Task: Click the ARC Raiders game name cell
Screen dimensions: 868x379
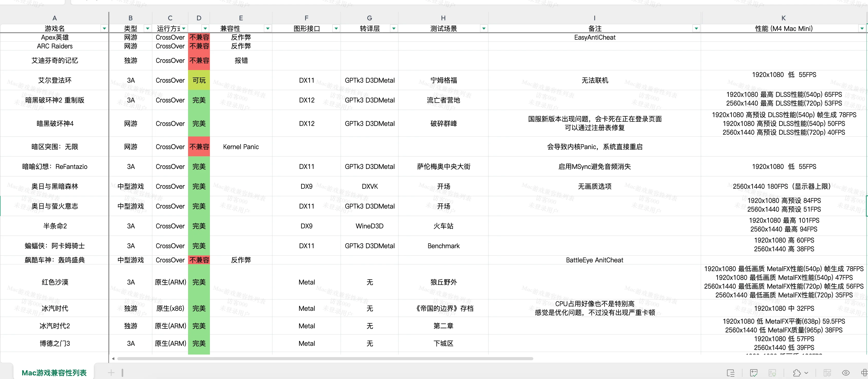Action: click(x=55, y=46)
